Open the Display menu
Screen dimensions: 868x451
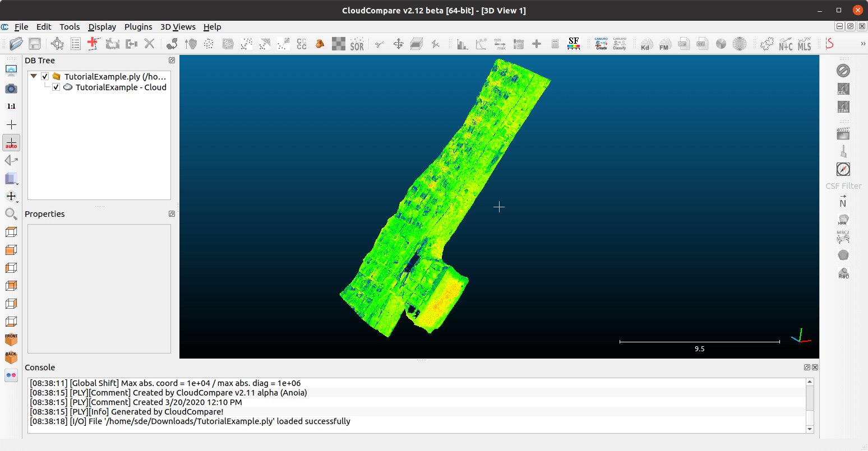click(x=102, y=27)
